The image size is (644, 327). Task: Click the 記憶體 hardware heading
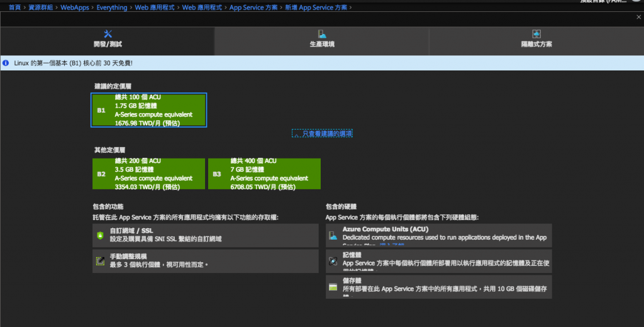(x=352, y=255)
